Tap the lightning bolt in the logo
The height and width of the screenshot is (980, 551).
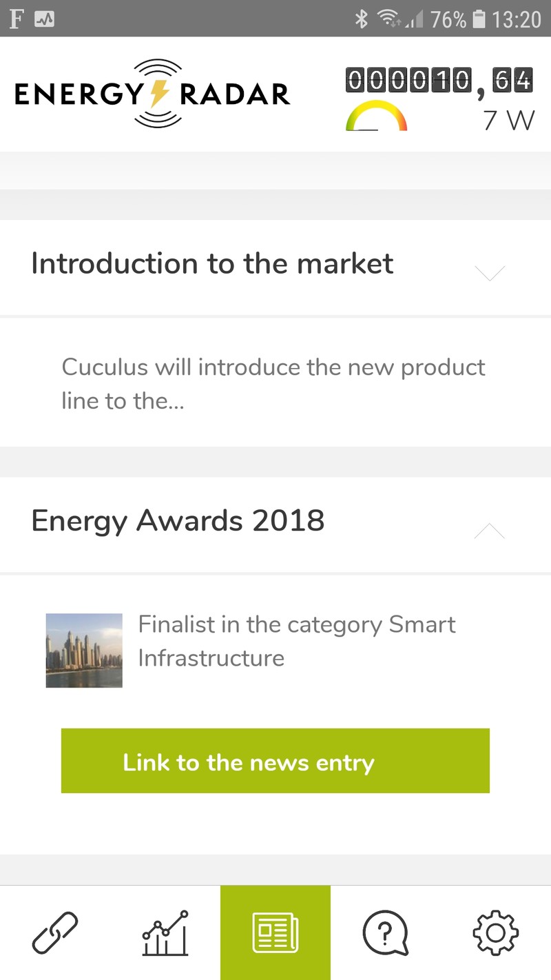coord(158,94)
